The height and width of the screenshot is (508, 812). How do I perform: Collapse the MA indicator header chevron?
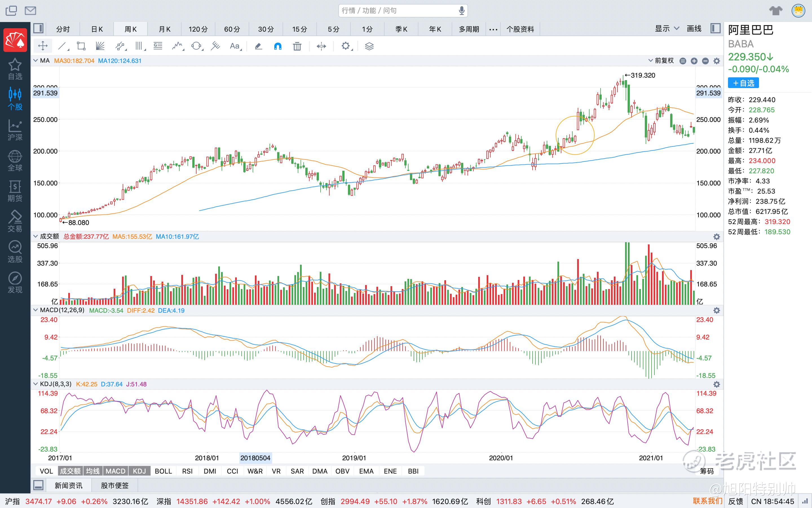pyautogui.click(x=35, y=60)
